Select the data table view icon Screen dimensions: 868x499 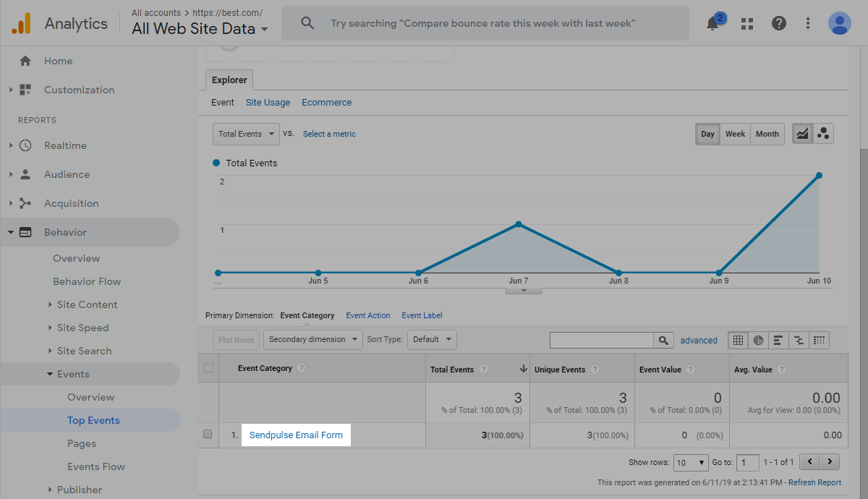click(738, 340)
